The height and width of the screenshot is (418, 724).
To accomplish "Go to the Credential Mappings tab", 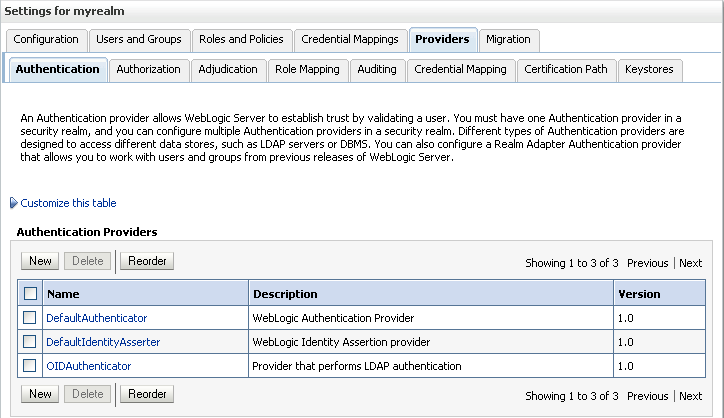I will 350,40.
